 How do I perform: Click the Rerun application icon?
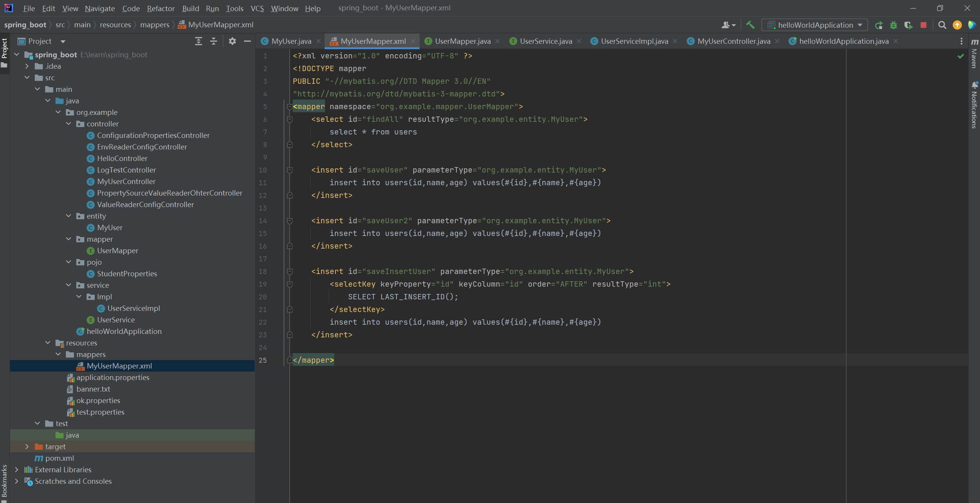click(879, 25)
